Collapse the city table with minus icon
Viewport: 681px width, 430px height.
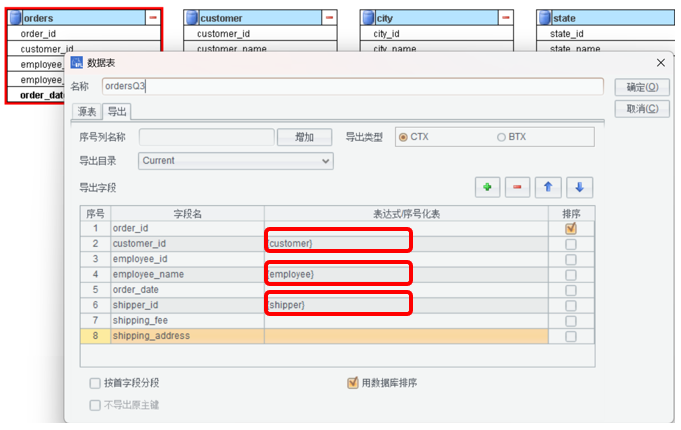coord(506,18)
